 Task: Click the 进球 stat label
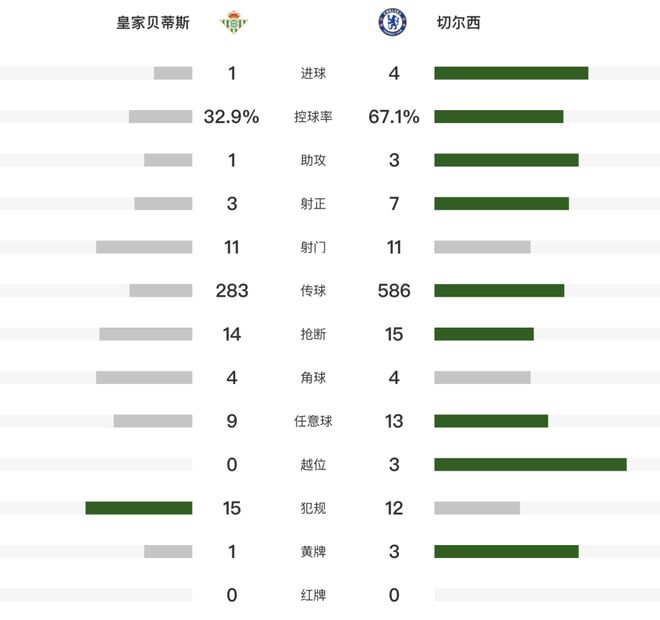313,73
